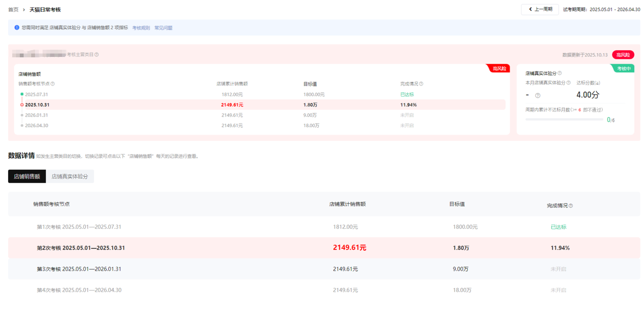Click help icon beside 完成情况 in top card
Screen dimensions: 644x311
pos(421,84)
